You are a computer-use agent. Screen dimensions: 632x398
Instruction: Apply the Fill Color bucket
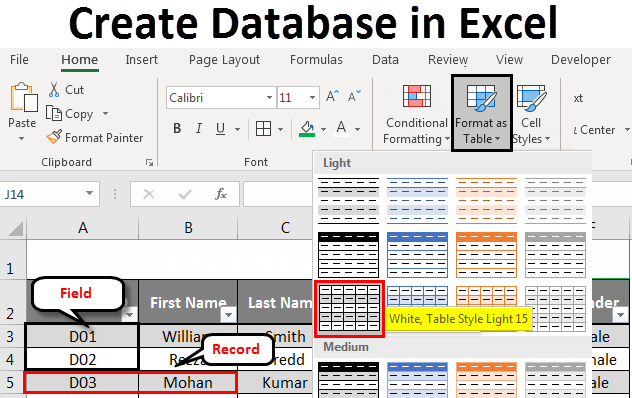click(307, 129)
